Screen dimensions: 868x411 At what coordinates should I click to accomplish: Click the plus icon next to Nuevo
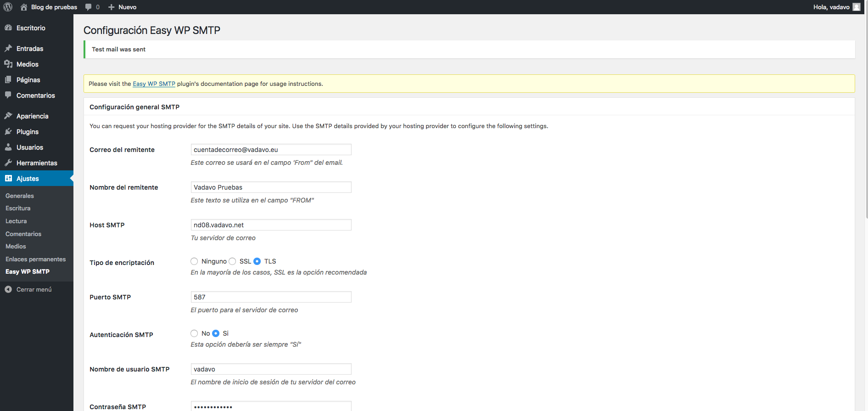click(111, 7)
